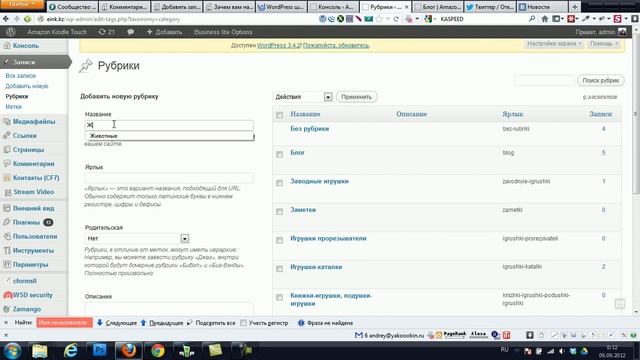Switch to the Новости browser tab
640x360 pixels.
pos(542,7)
